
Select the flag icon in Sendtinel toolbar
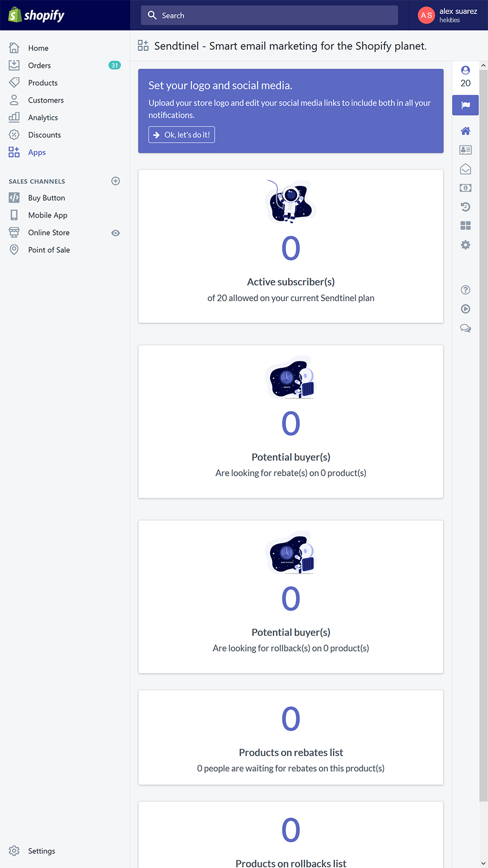465,105
